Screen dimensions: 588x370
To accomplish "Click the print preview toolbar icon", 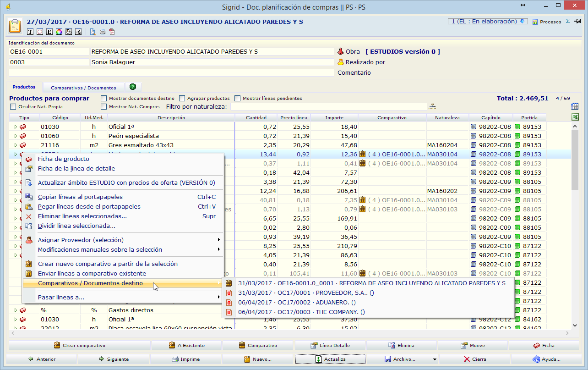I will 93,32.
